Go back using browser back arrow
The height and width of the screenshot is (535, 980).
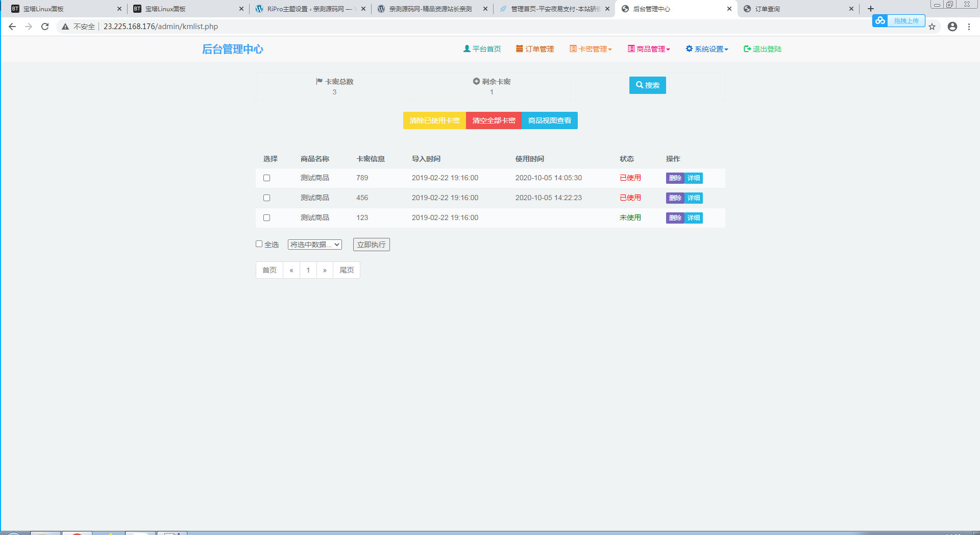(x=12, y=27)
